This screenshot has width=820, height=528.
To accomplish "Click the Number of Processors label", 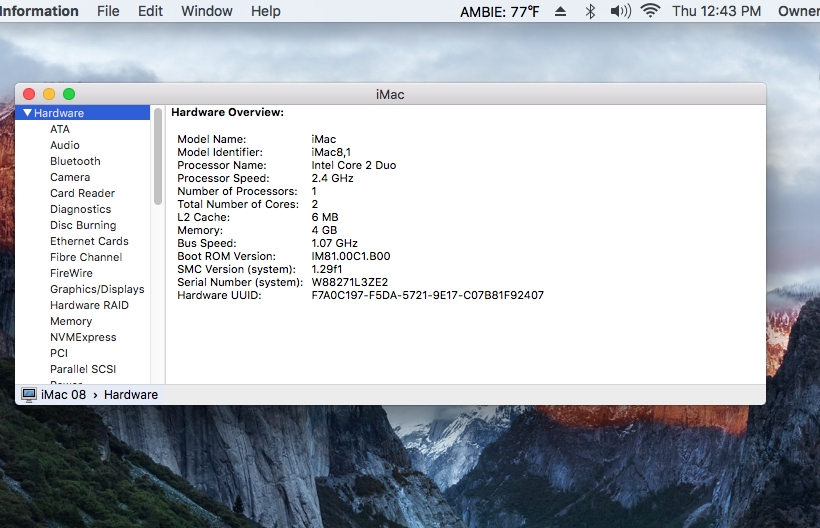I will pyautogui.click(x=237, y=191).
